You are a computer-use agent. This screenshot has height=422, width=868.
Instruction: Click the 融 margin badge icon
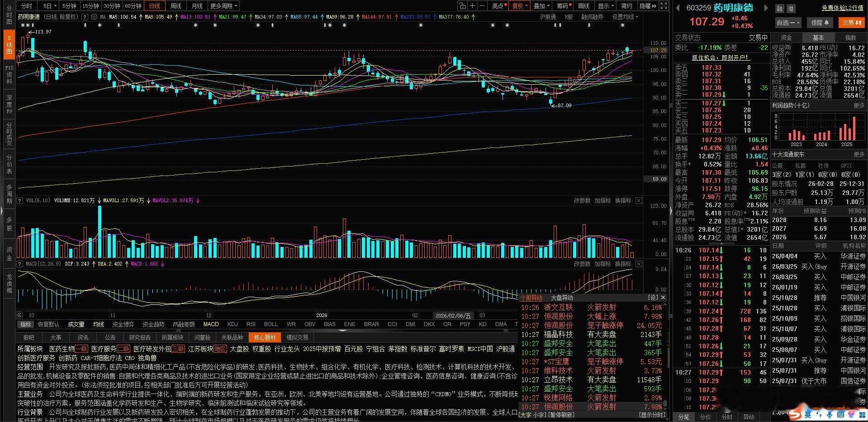click(x=779, y=9)
